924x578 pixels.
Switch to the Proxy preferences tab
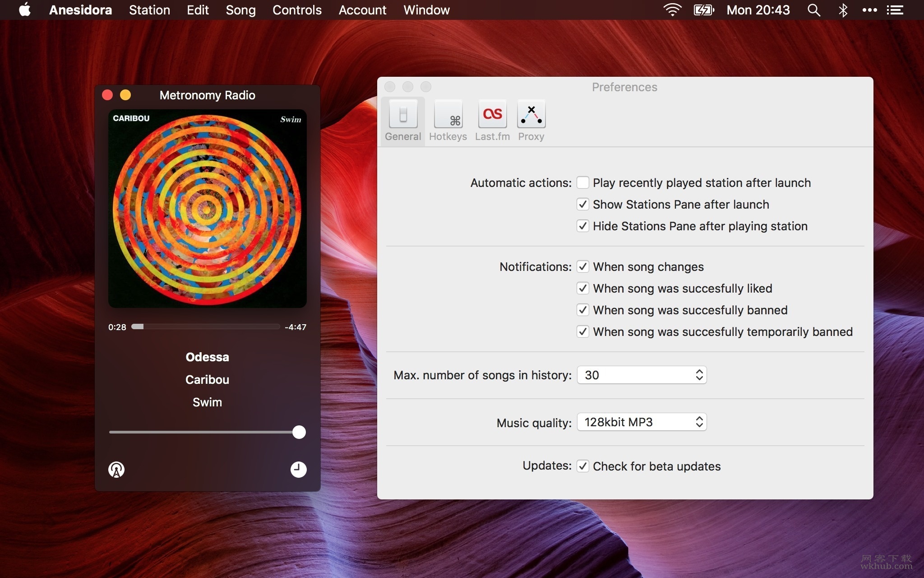click(x=531, y=121)
